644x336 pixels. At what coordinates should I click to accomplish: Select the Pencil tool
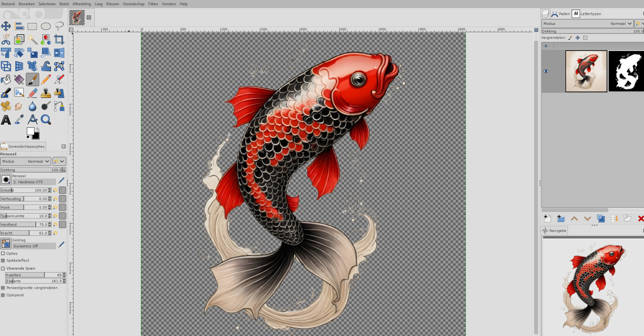[x=46, y=79]
